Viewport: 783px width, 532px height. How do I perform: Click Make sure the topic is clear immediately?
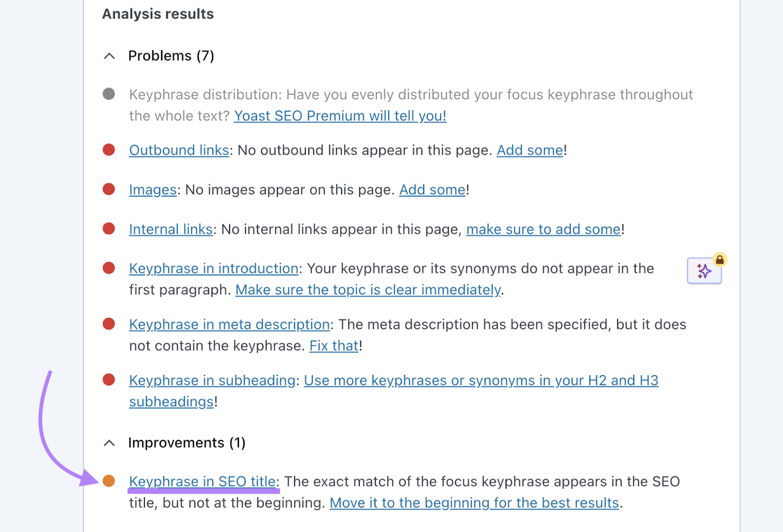pyautogui.click(x=368, y=289)
